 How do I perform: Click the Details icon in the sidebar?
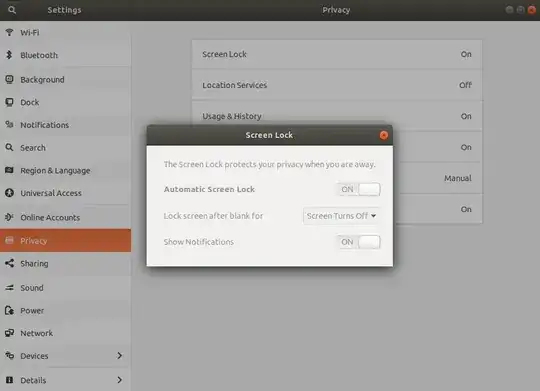9,380
